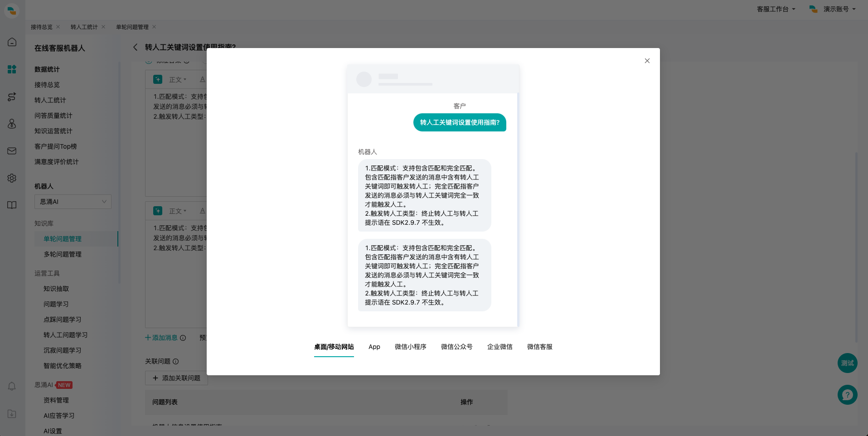The width and height of the screenshot is (868, 436).
Task: Open 知识抽取 in the sidebar
Action: click(x=56, y=289)
